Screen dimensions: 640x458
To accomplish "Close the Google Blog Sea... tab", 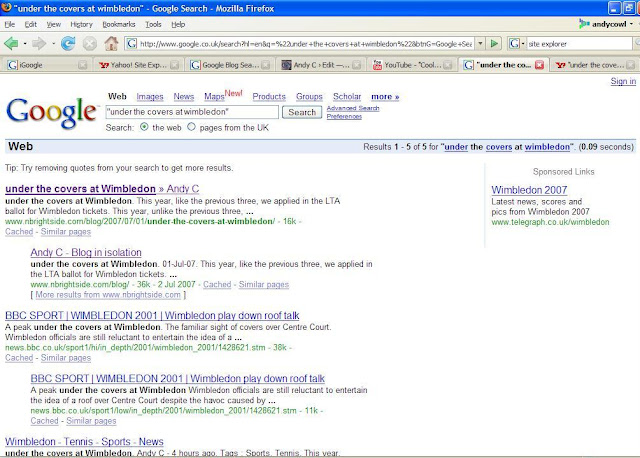I will pyautogui.click(x=266, y=65).
